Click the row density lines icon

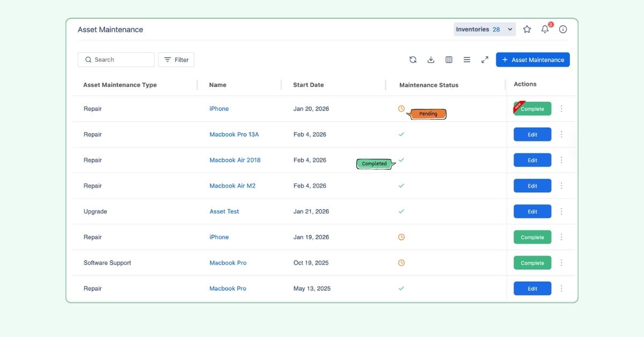pyautogui.click(x=467, y=60)
